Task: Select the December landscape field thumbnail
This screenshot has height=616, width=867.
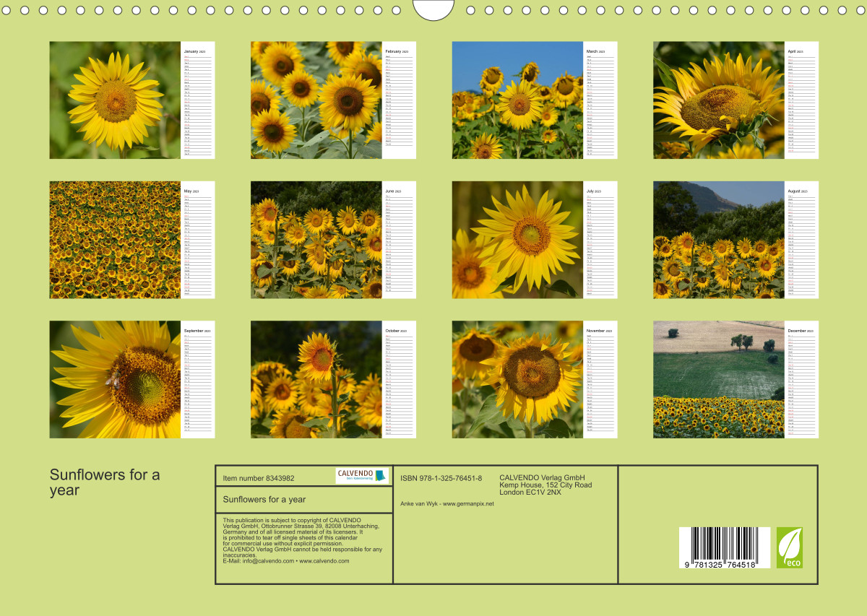Action: pyautogui.click(x=719, y=380)
